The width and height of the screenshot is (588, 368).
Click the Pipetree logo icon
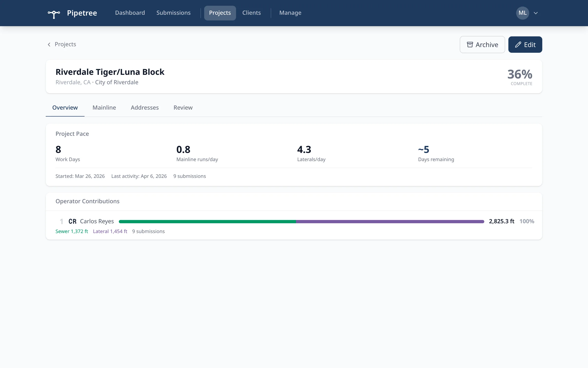54,14
